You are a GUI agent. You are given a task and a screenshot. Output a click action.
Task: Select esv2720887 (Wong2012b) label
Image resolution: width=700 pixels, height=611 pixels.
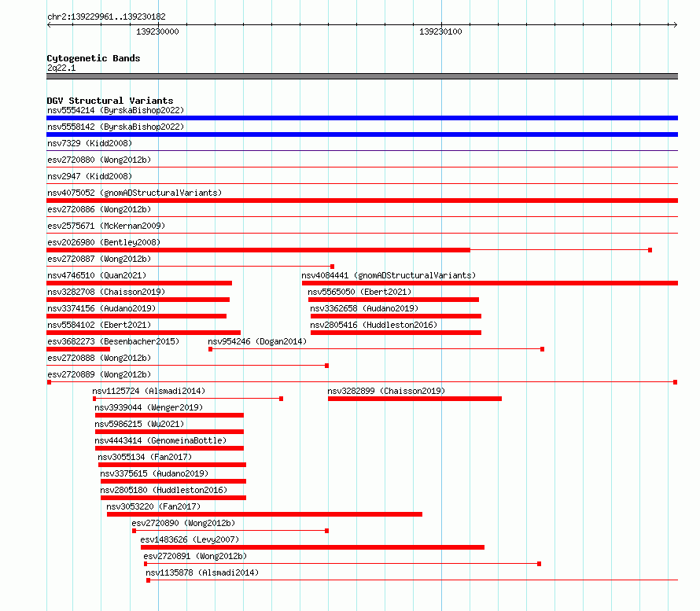pos(99,259)
